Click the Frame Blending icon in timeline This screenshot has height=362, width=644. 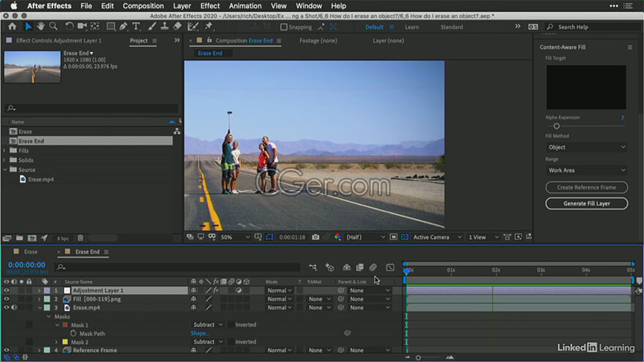pyautogui.click(x=360, y=268)
